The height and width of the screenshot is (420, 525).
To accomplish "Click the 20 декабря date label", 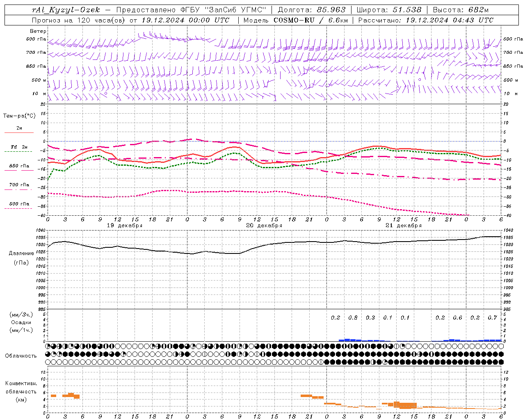I will [264, 226].
